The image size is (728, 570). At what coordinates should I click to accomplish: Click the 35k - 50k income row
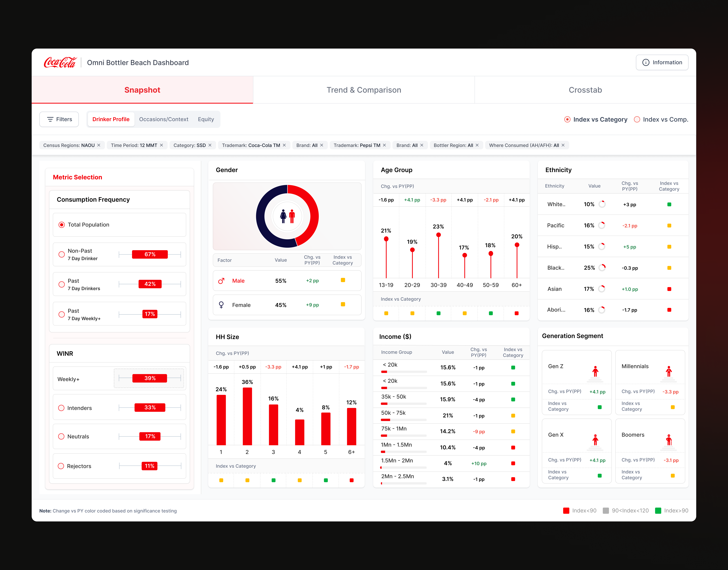[x=451, y=400]
